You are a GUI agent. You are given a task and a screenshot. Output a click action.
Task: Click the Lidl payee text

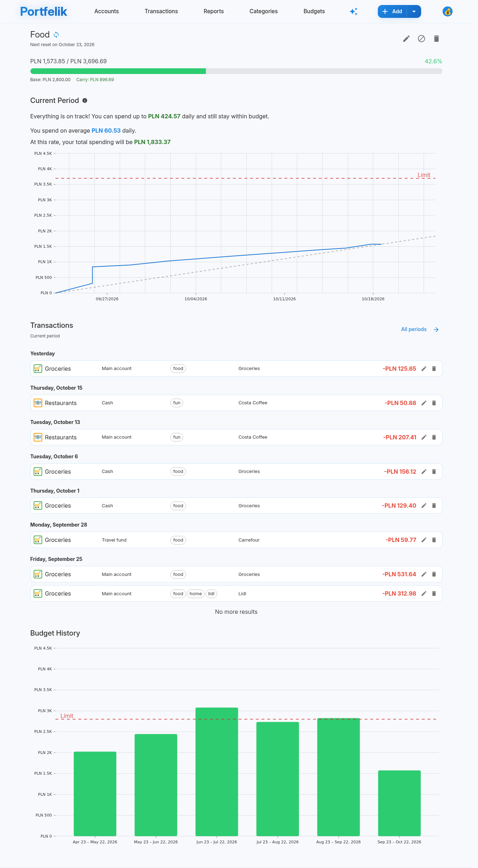point(242,593)
